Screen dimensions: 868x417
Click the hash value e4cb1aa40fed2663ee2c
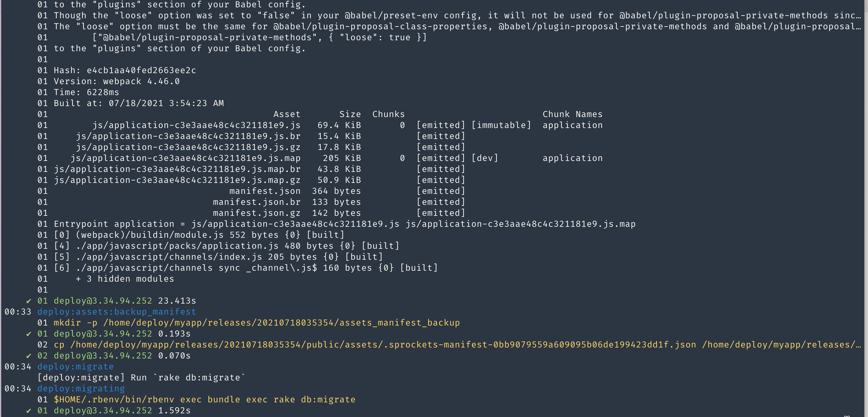141,70
